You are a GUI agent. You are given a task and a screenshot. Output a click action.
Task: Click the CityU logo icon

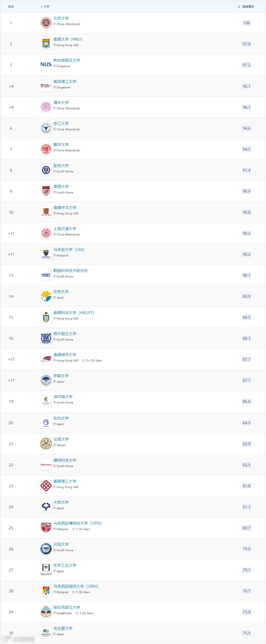pos(46,359)
